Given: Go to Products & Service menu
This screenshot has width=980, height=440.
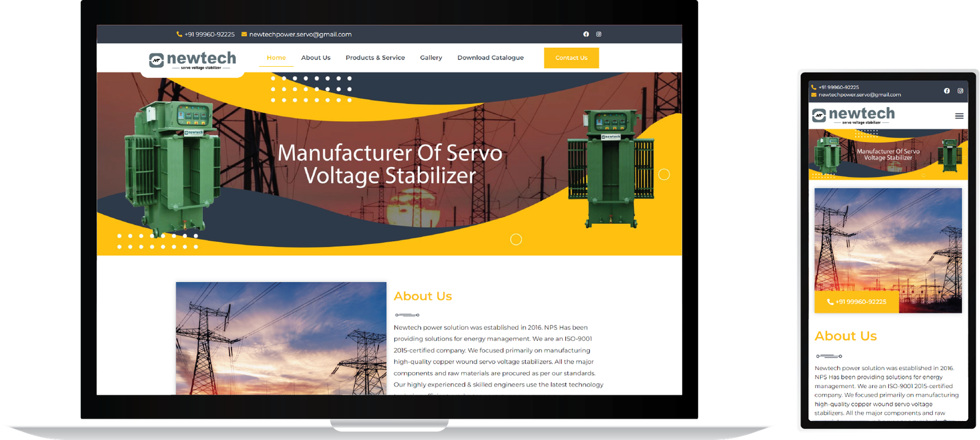Looking at the screenshot, I should pos(375,58).
